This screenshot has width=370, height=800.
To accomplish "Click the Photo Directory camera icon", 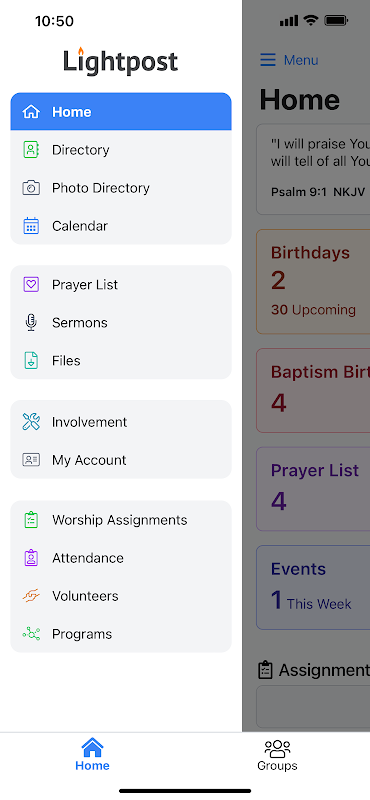I will [x=31, y=188].
